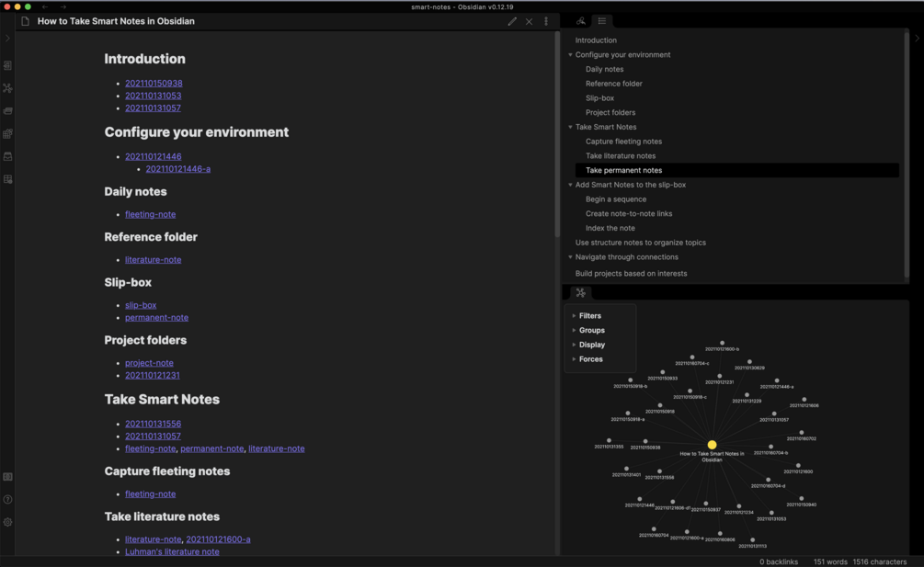This screenshot has width=924, height=567.
Task: Click the inbox tray icon in left ribbon
Action: [x=7, y=156]
